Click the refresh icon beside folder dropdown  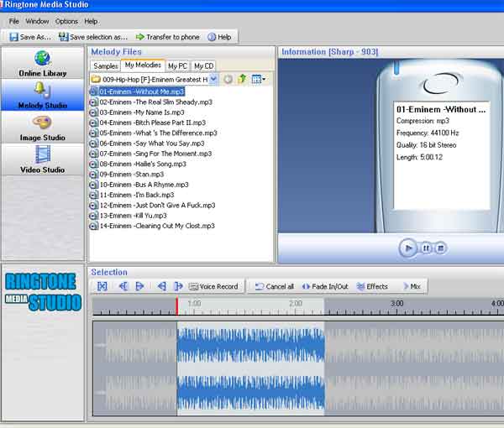coord(228,79)
